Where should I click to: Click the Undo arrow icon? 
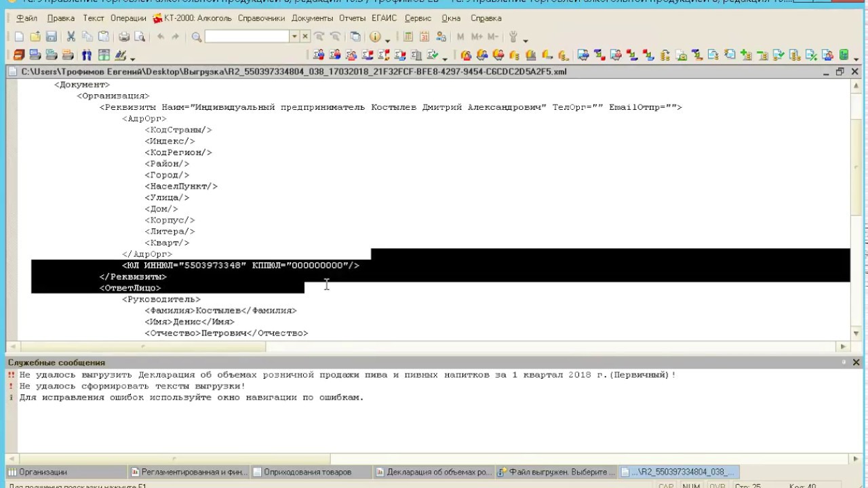coord(161,37)
